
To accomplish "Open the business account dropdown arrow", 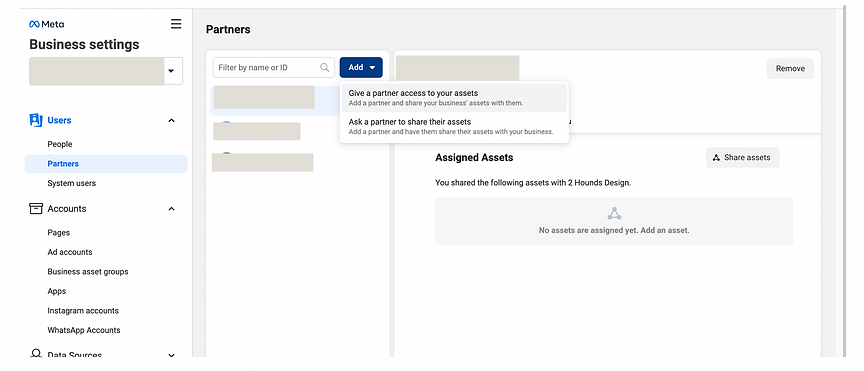I will click(x=171, y=71).
